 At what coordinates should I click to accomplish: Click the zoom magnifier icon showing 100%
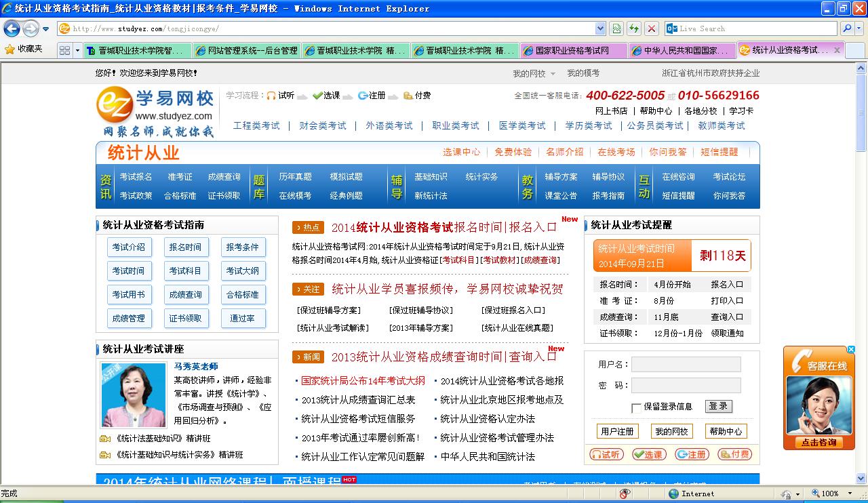815,494
